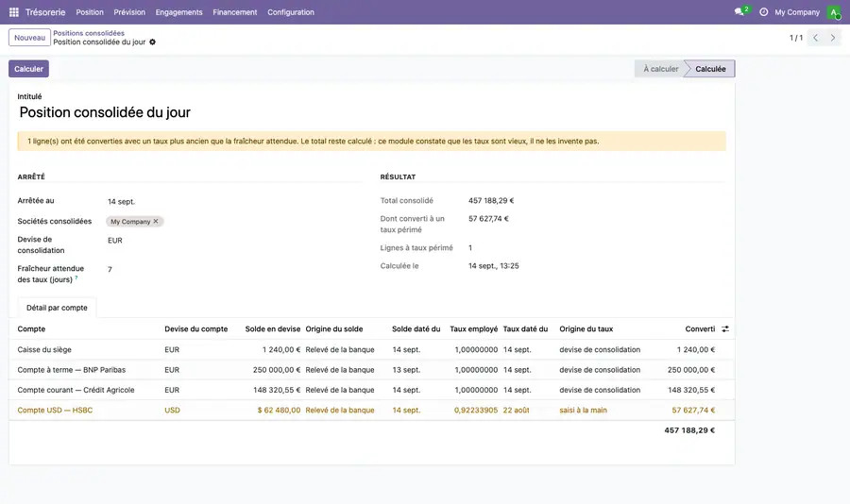
Task: Select the À calculer status step
Action: click(660, 69)
